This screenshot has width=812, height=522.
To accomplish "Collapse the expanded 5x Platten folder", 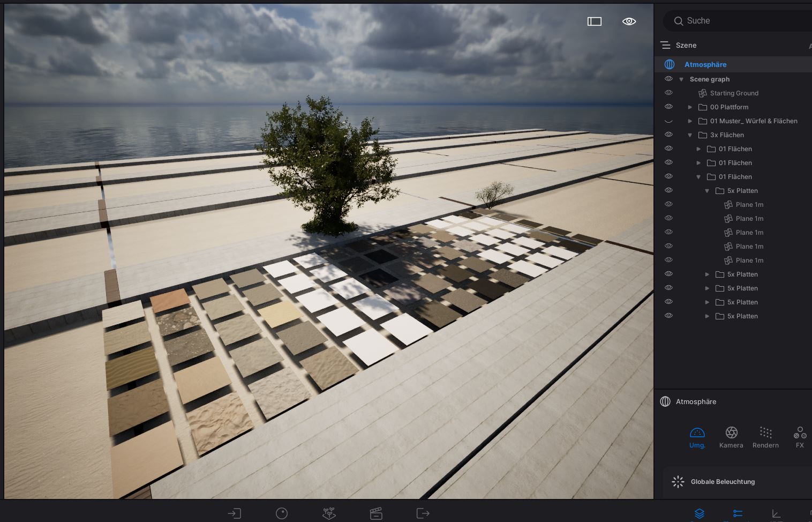I will pos(707,191).
